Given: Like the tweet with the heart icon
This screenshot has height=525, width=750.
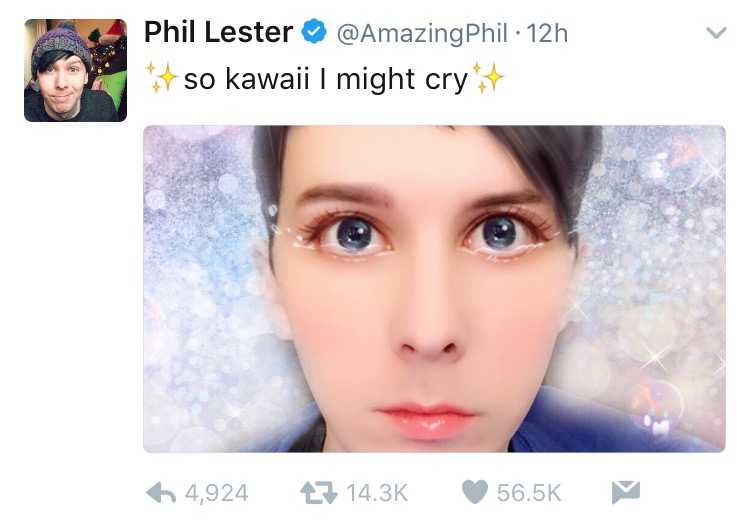Looking at the screenshot, I should pos(478,492).
